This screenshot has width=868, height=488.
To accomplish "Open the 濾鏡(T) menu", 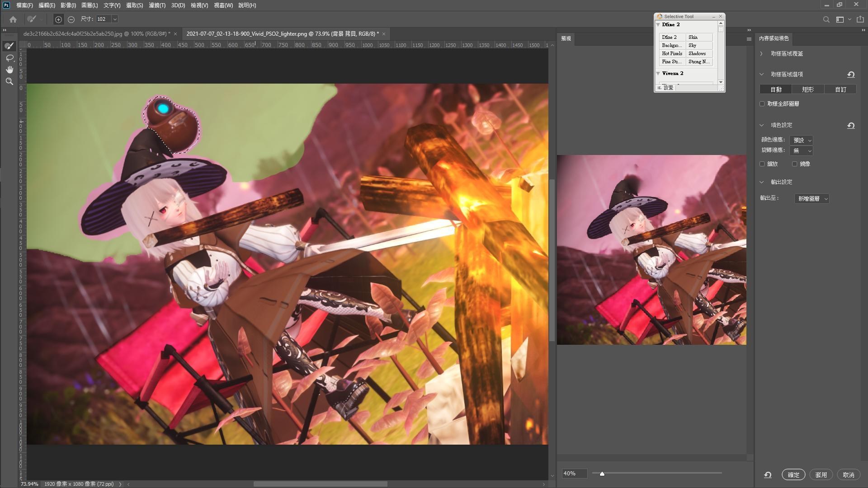I will pos(157,5).
